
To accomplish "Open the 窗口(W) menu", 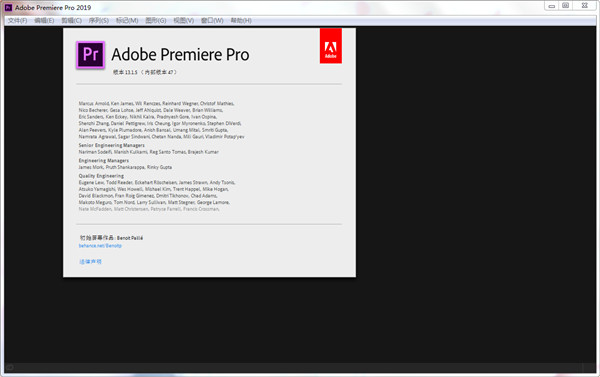I will [x=212, y=21].
